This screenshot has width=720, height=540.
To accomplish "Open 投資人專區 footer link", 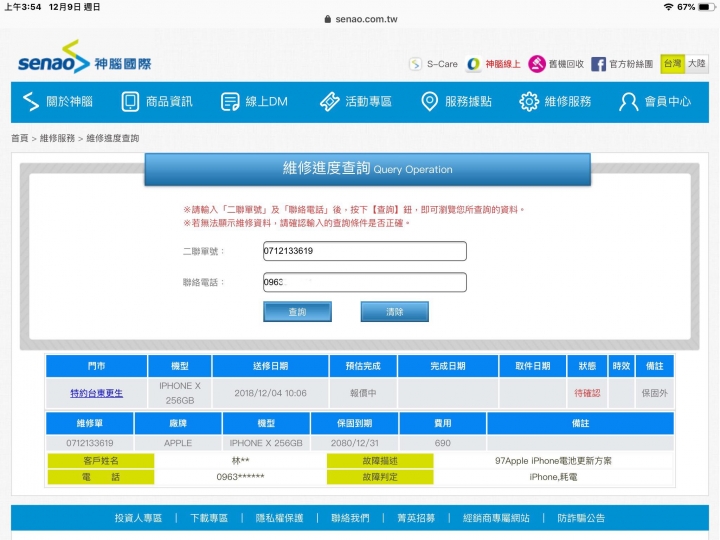I will (138, 518).
